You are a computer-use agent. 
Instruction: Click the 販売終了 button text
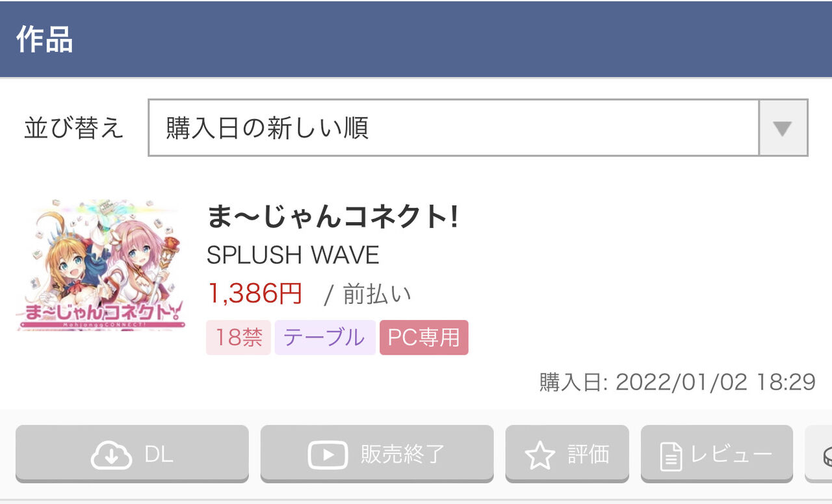[x=403, y=455]
